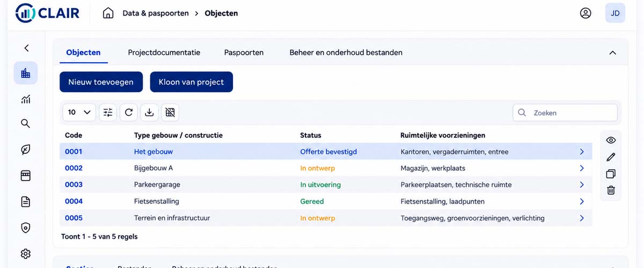
Task: Open Beheer en onderhoud bestanden tab
Action: tap(346, 53)
